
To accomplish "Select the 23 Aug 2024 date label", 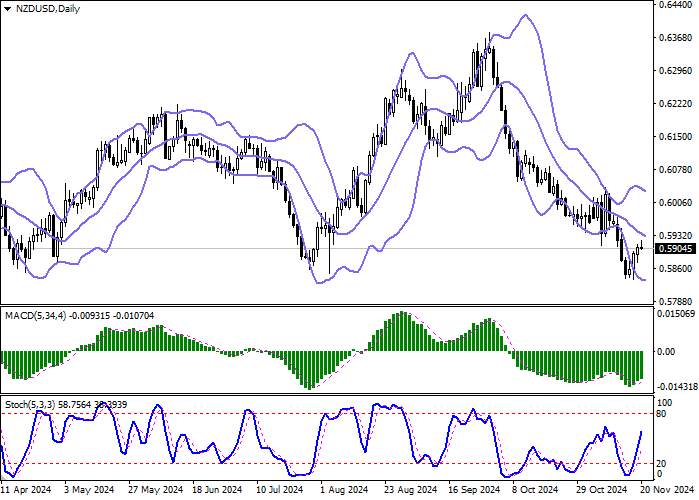I will click(410, 490).
